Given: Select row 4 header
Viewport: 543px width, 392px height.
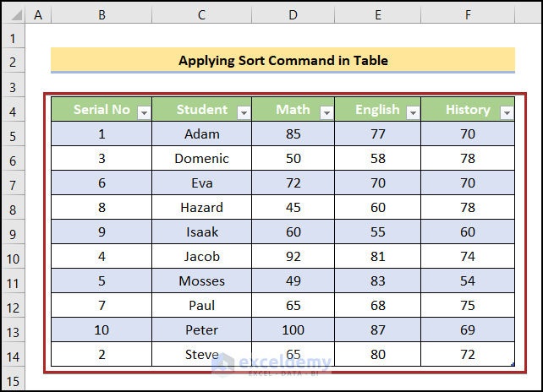Looking at the screenshot, I should point(13,110).
